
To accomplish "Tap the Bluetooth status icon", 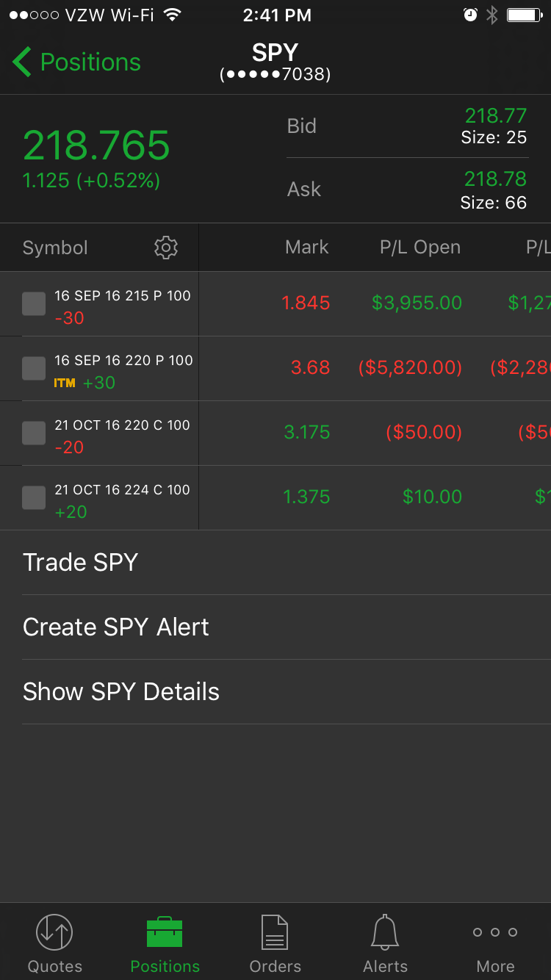I will [x=492, y=15].
